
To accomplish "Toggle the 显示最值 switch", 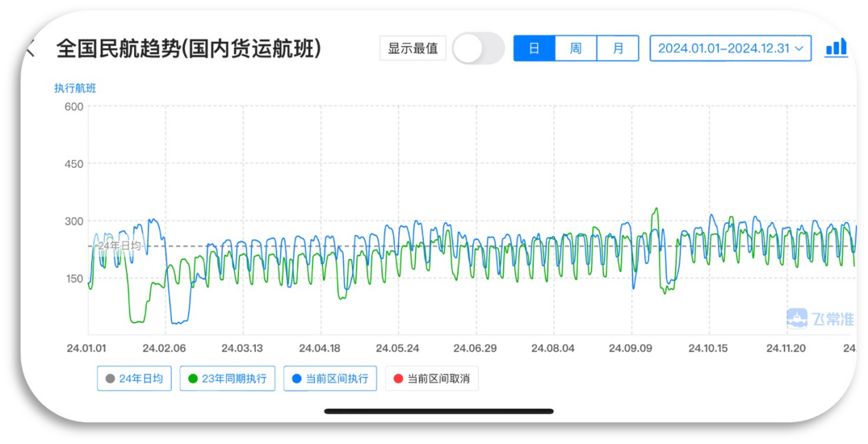I will (x=478, y=49).
